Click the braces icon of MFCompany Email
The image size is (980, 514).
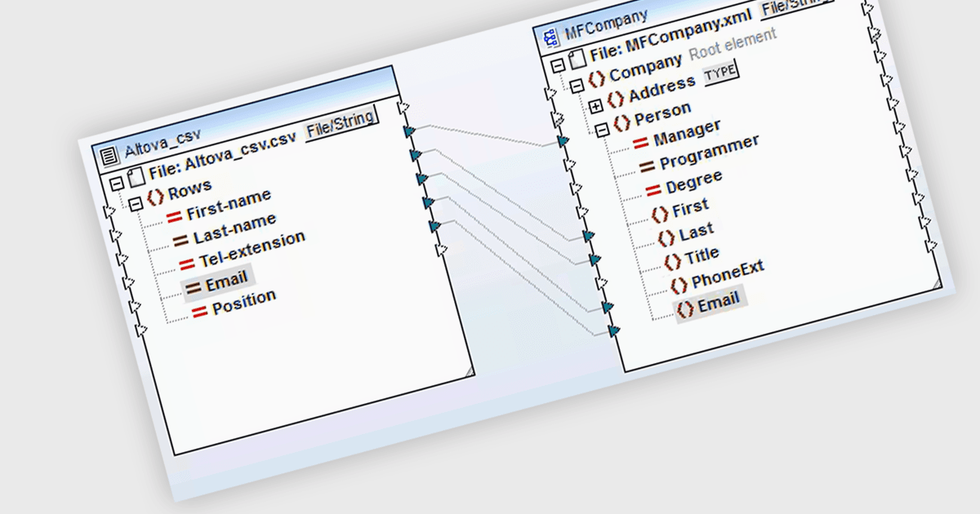pyautogui.click(x=684, y=310)
